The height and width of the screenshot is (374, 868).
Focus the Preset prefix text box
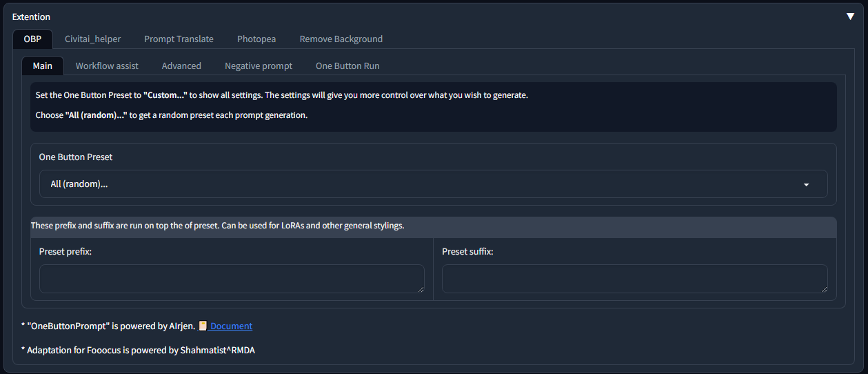pyautogui.click(x=232, y=279)
